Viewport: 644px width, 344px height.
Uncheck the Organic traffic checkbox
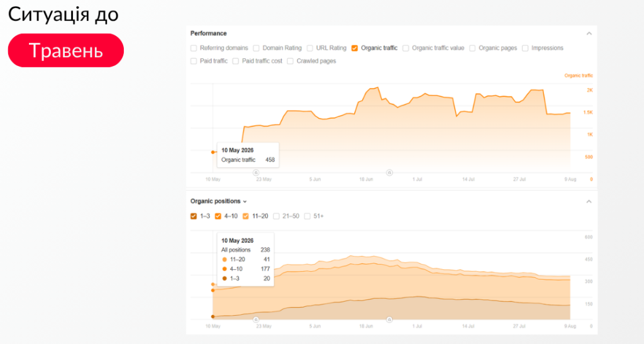pyautogui.click(x=355, y=48)
